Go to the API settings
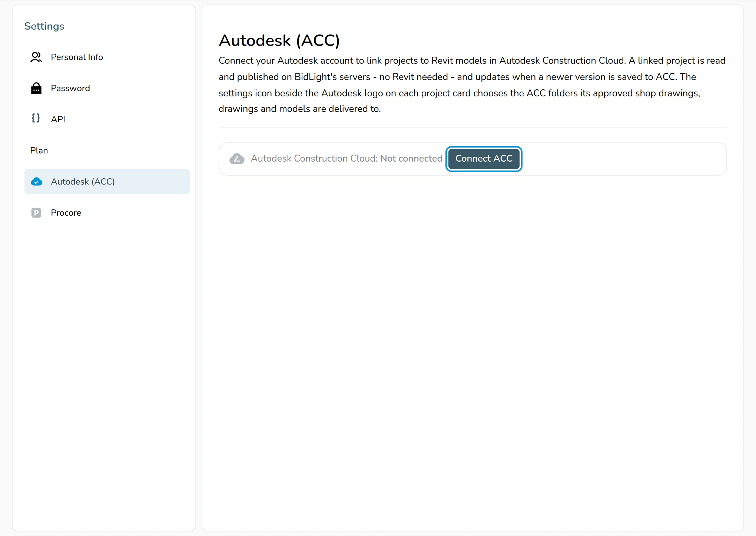Viewport: 756px width, 536px height. pos(107,119)
